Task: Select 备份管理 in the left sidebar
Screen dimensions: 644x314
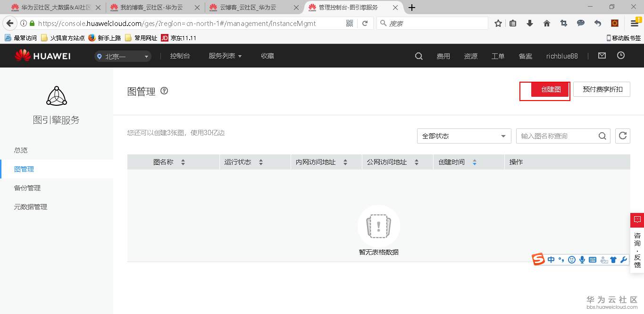Action: [x=27, y=187]
